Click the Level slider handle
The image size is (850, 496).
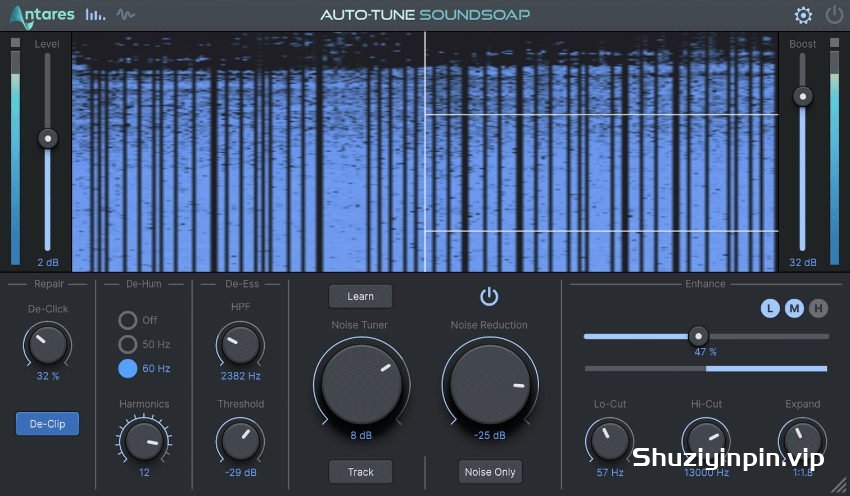coord(48,139)
